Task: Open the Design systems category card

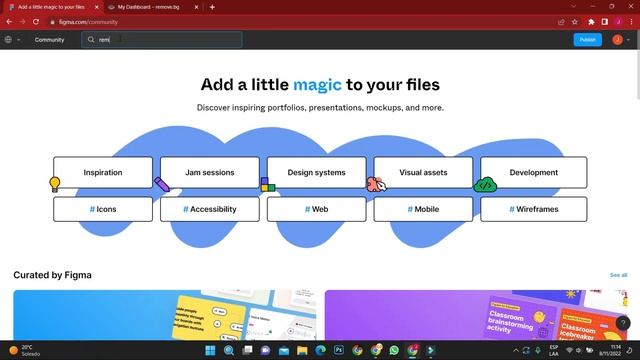Action: pos(316,172)
